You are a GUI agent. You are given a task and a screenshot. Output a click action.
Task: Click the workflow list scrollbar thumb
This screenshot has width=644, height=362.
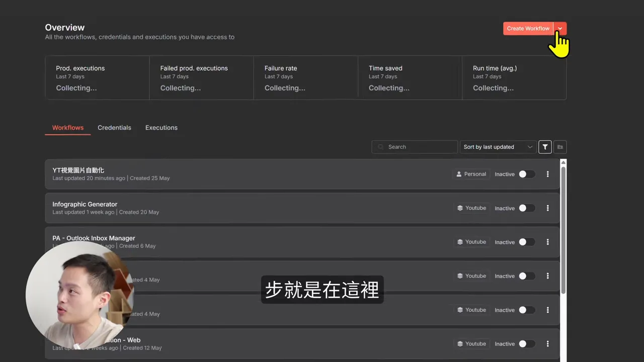[x=563, y=230]
